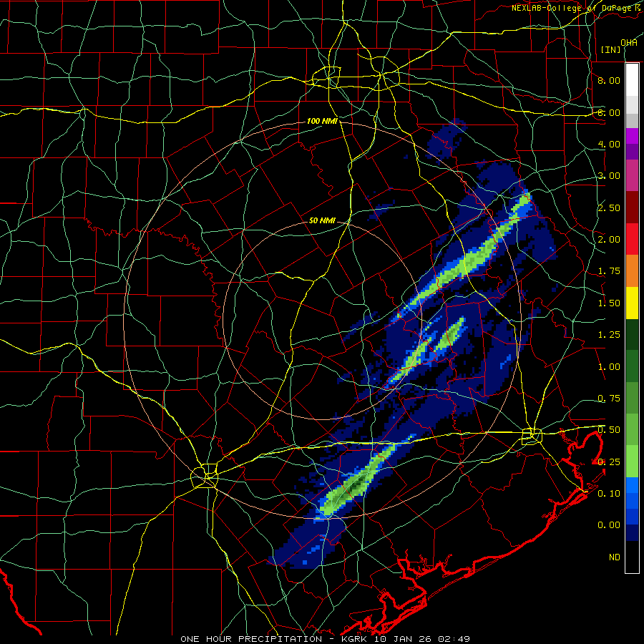Click the 1.50 legend value
Screen dimensions: 644x644
click(609, 303)
